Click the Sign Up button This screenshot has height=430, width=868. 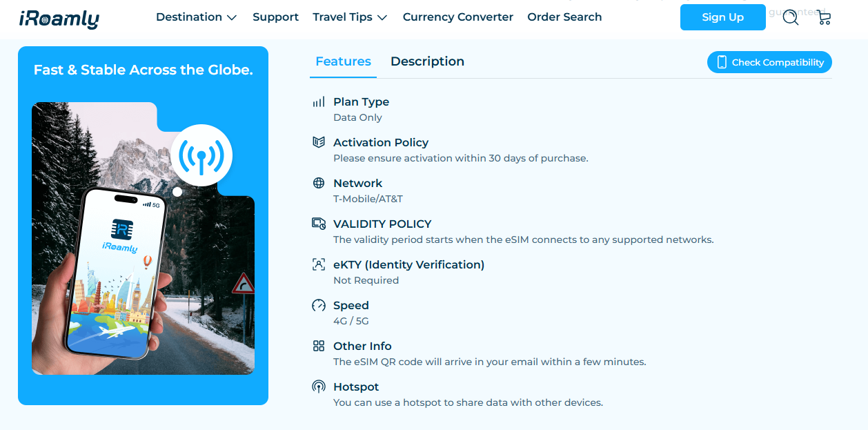pyautogui.click(x=723, y=17)
